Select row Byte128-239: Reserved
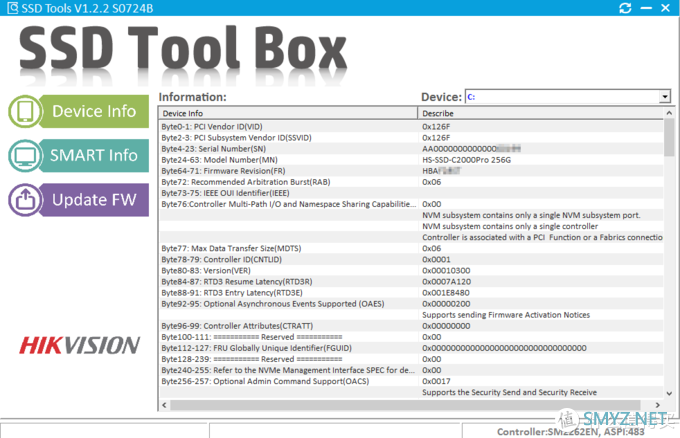Image resolution: width=680 pixels, height=438 pixels. (x=411, y=359)
